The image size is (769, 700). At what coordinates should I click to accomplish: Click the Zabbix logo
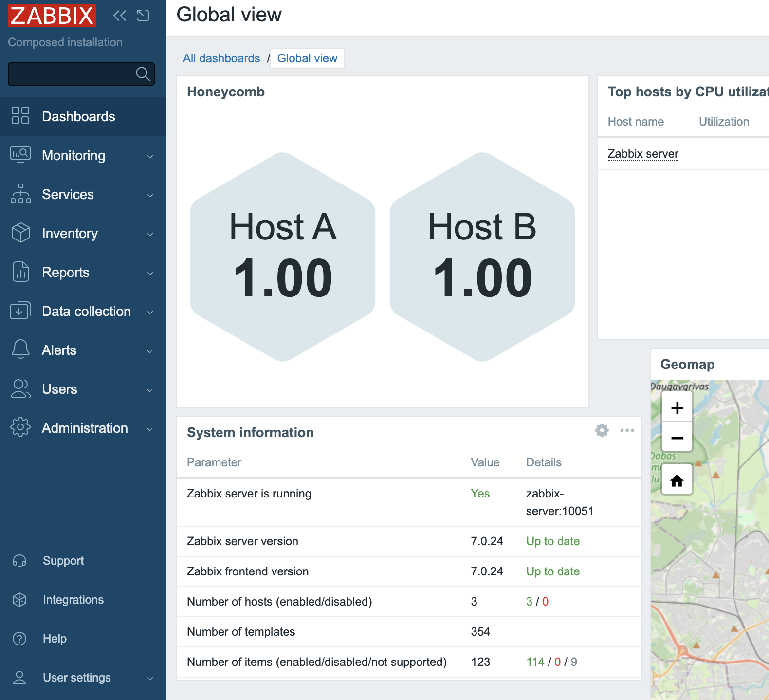point(52,16)
